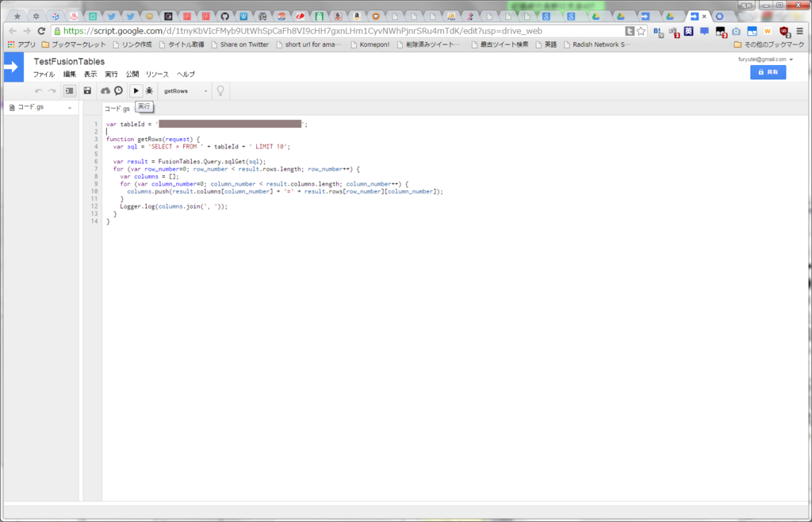Click code line 4 with SELECT statement

point(202,147)
